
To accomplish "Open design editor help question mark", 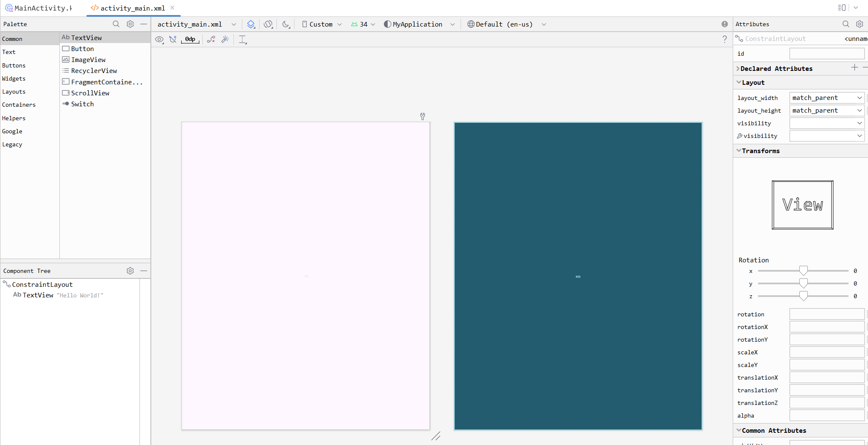I will [x=725, y=39].
